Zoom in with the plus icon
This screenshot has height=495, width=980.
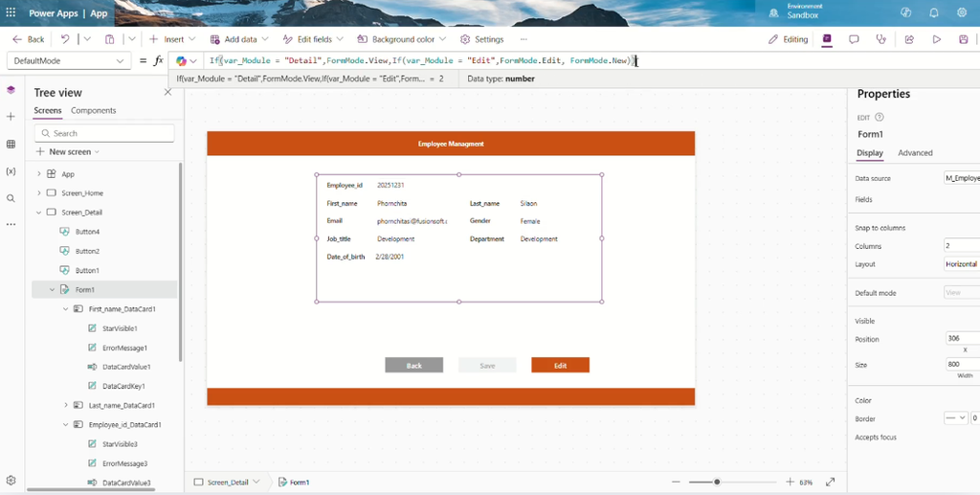(x=790, y=482)
